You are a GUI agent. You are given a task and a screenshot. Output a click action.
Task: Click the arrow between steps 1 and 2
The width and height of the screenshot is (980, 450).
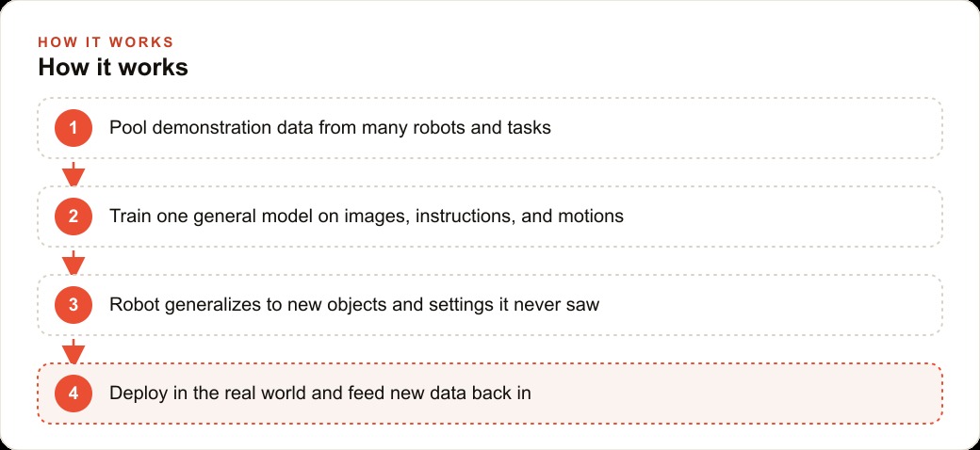73,174
